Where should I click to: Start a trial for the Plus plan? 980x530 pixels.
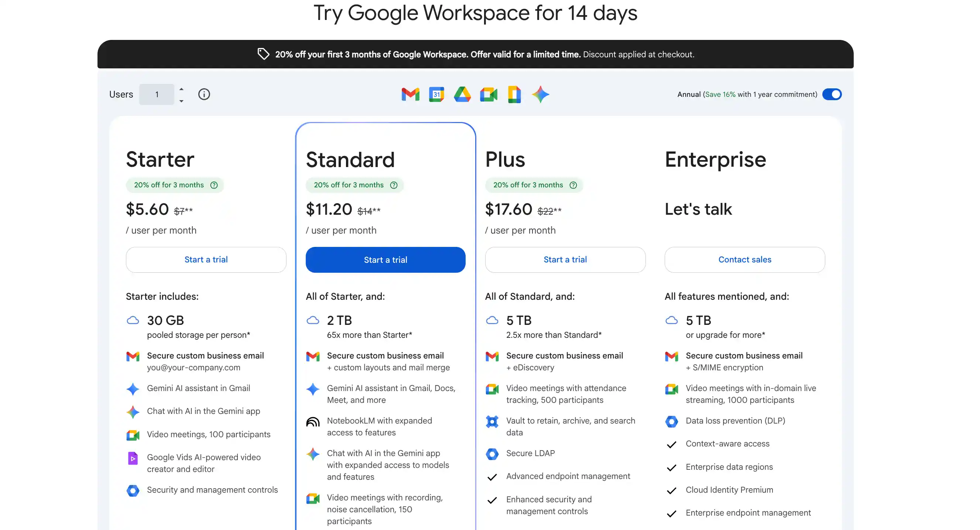point(565,260)
